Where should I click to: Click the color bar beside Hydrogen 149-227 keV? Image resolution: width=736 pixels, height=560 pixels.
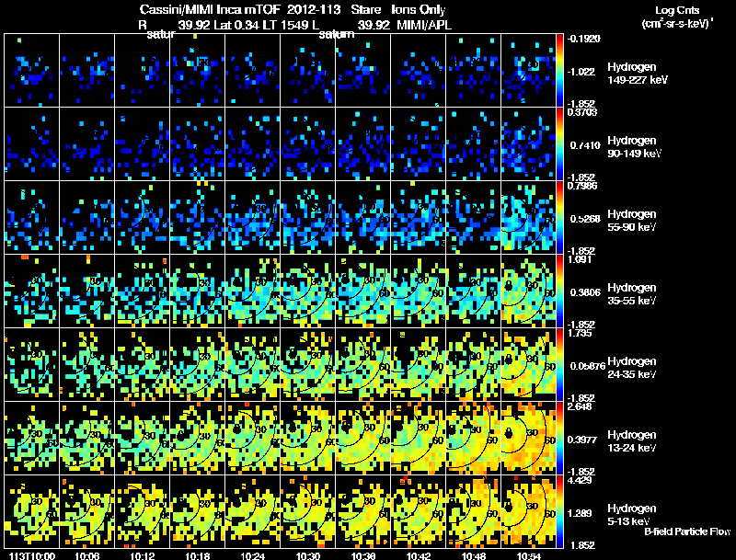560,71
